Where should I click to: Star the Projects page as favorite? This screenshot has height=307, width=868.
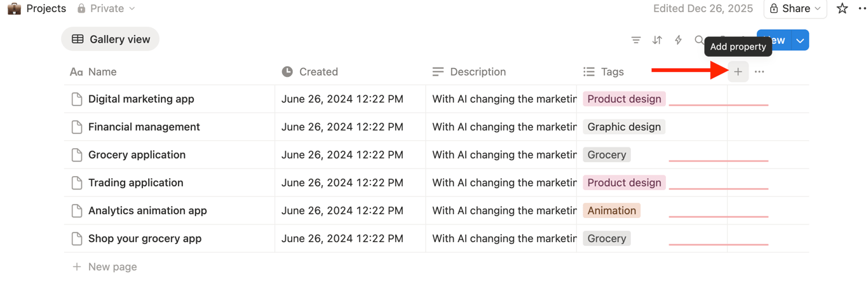tap(842, 8)
